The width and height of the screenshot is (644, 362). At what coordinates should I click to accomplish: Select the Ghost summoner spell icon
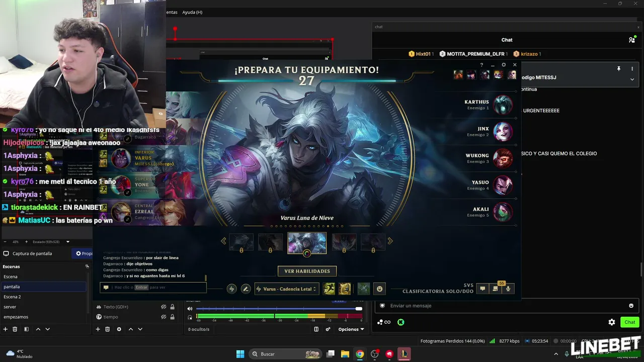(329, 289)
